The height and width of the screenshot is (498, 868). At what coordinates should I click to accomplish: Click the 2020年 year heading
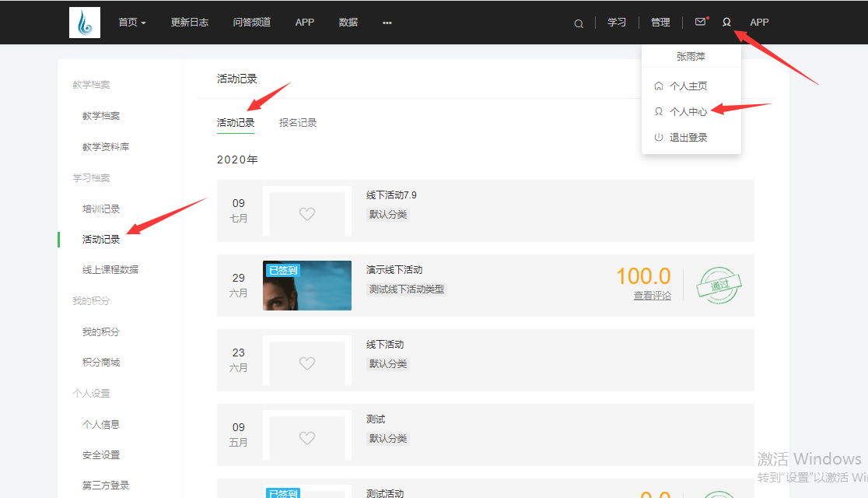(237, 160)
